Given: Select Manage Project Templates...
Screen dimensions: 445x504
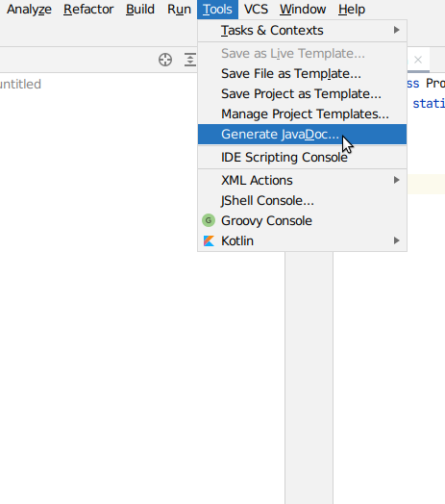Looking at the screenshot, I should [302, 114].
